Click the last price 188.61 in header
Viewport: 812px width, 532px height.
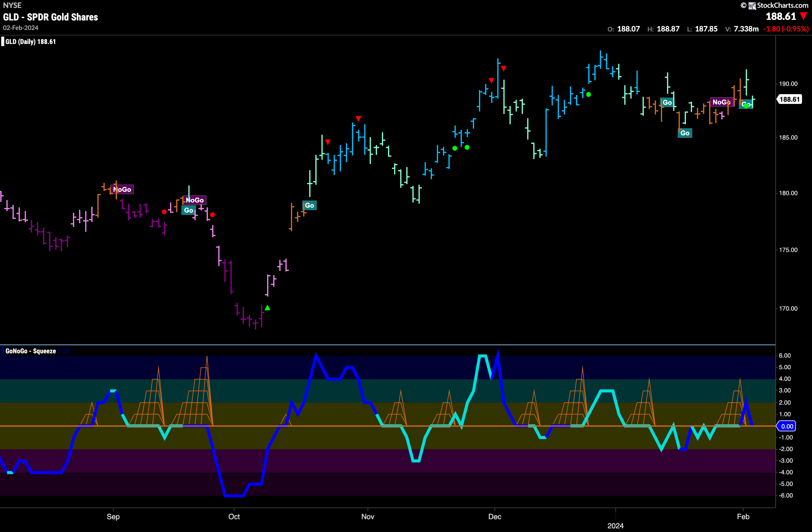coord(781,16)
